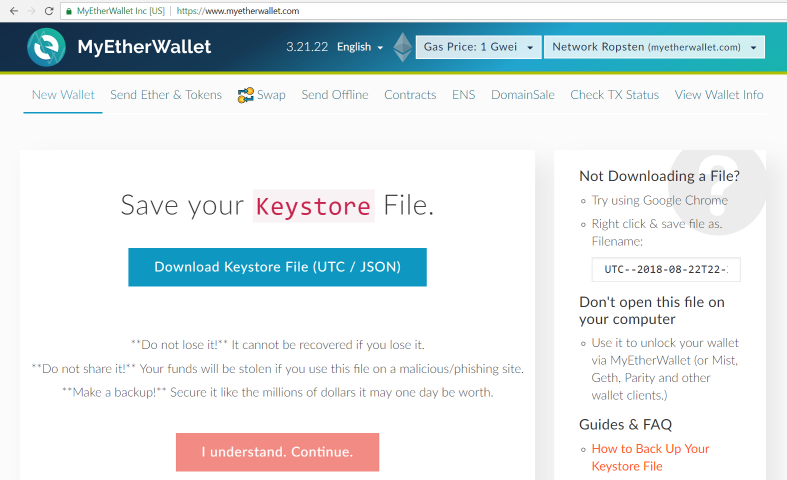Click the UTC--2018-08-22 filename field
787x480 pixels.
[x=666, y=270]
